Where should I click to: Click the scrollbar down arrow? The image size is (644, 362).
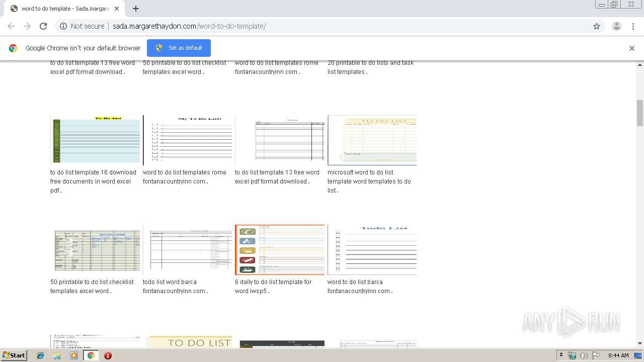tap(640, 343)
